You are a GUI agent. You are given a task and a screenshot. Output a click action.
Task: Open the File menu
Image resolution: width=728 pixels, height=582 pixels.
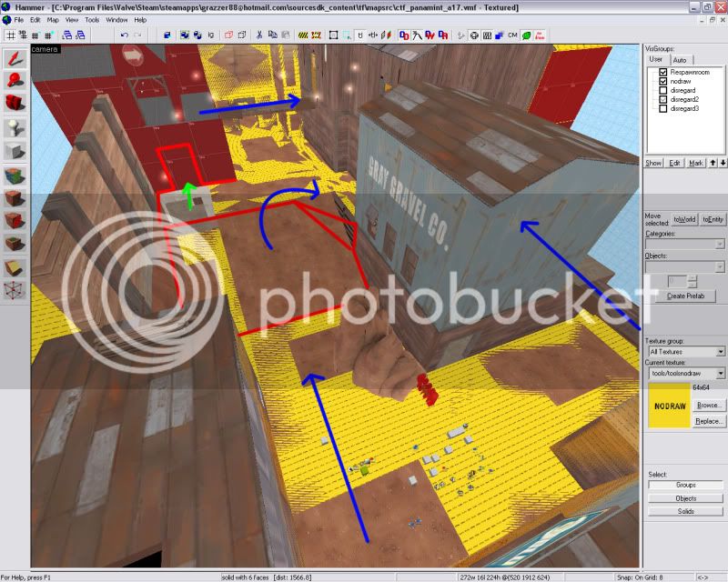point(18,20)
